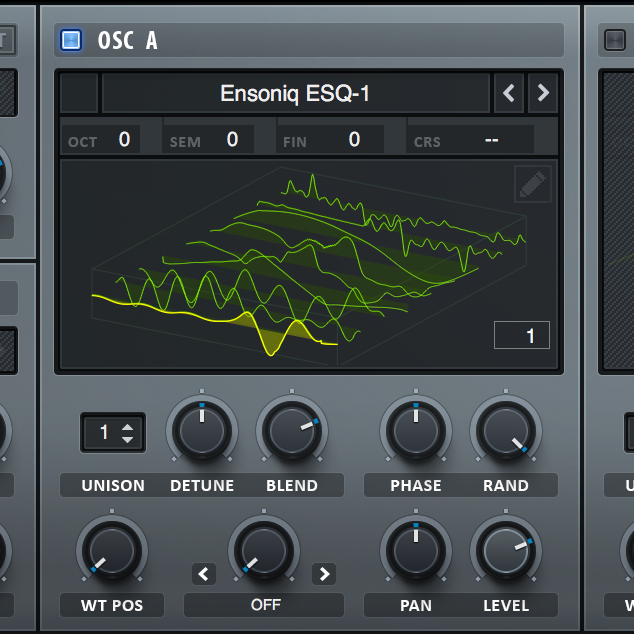Open the OFF warp mode menu
The image size is (634, 634).
pyautogui.click(x=264, y=605)
